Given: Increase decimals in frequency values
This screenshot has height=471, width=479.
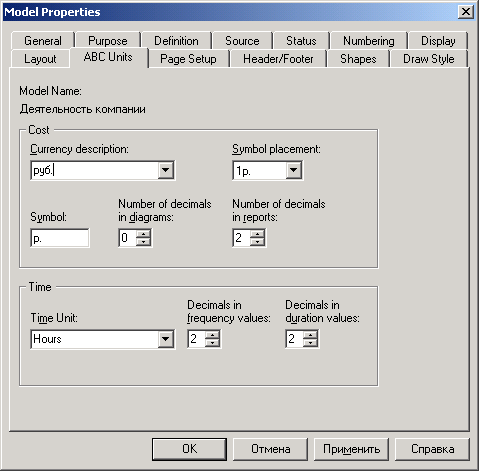Looking at the screenshot, I should pyautogui.click(x=212, y=335).
